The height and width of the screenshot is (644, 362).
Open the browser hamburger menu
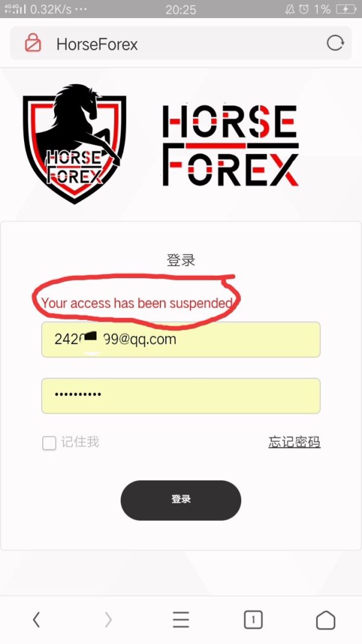pyautogui.click(x=180, y=619)
